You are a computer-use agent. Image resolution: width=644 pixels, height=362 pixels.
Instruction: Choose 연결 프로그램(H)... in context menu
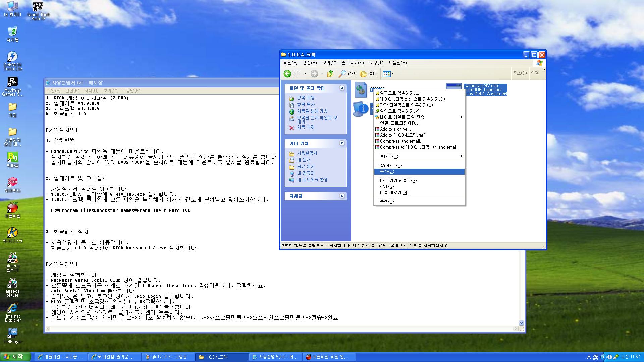419,123
